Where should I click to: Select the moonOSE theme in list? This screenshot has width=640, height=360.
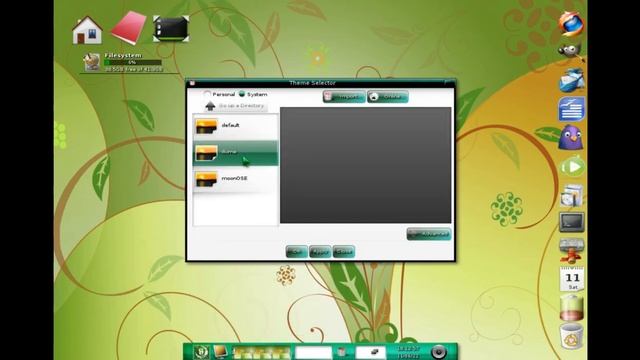click(236, 179)
